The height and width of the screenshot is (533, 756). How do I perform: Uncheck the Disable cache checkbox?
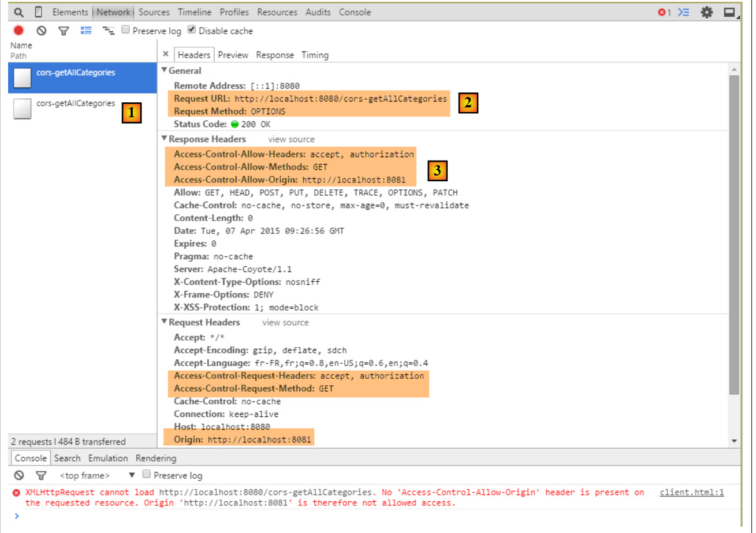[192, 30]
